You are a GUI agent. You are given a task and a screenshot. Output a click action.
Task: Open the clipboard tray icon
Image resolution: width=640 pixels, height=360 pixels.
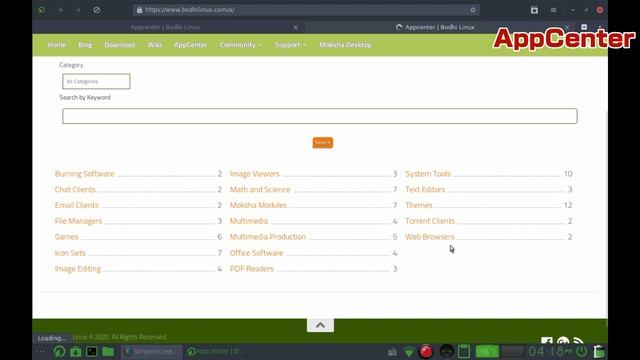tap(464, 351)
